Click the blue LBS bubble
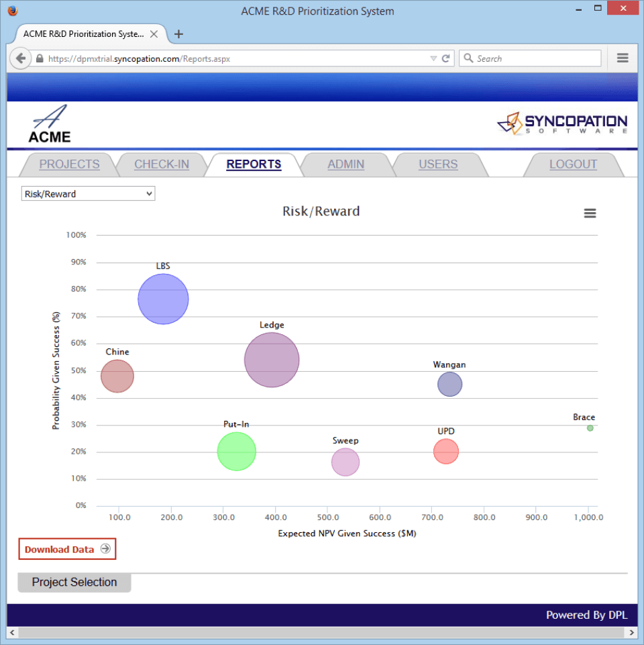644x645 pixels. point(163,299)
